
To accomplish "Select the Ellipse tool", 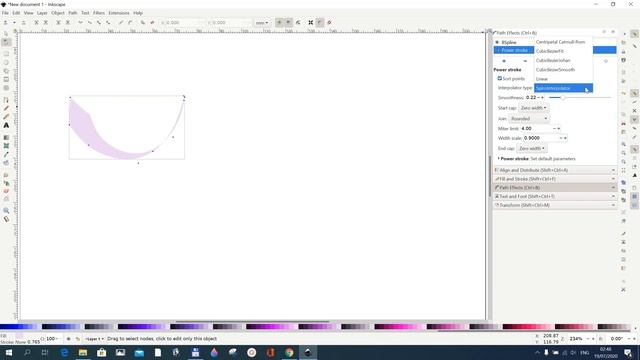I will click(6, 62).
